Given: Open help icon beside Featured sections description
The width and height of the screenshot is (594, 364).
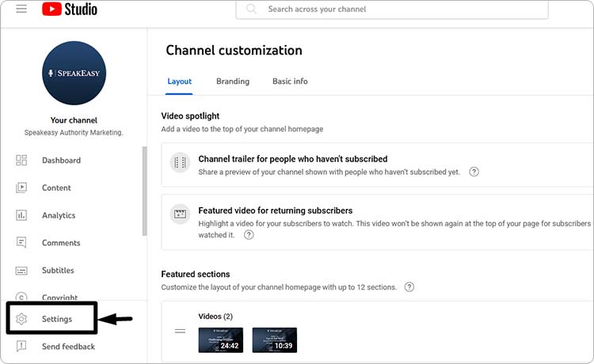Looking at the screenshot, I should coord(409,286).
